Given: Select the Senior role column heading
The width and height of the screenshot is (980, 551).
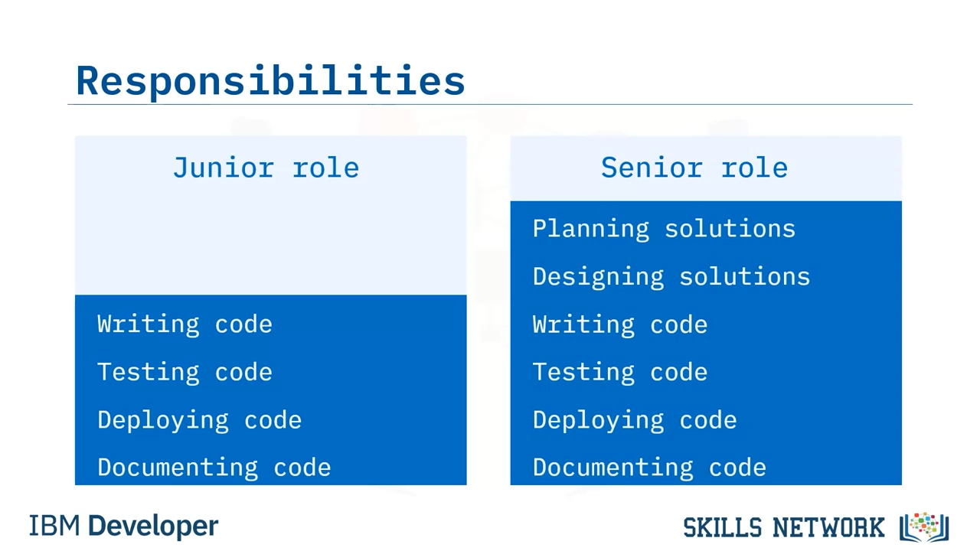Looking at the screenshot, I should pyautogui.click(x=694, y=168).
